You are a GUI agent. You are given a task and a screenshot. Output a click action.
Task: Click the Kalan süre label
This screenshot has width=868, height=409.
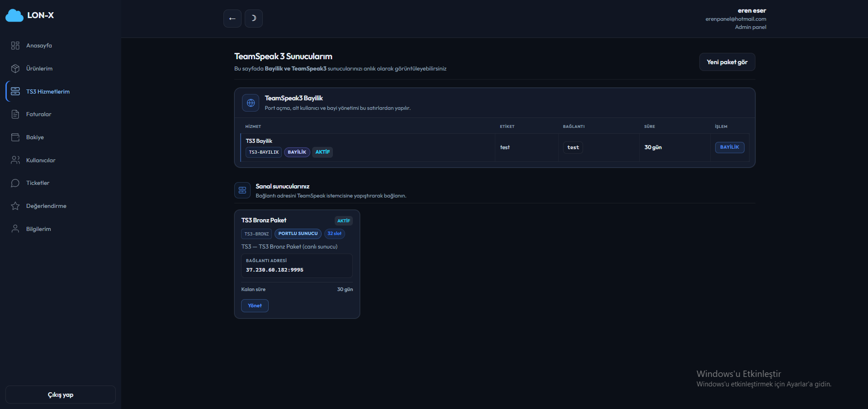(x=253, y=289)
